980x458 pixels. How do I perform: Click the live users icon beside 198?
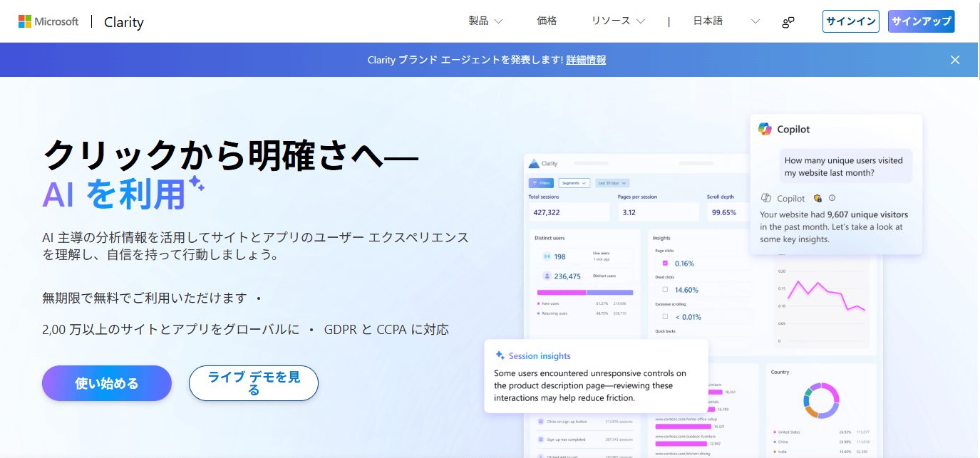tap(547, 256)
